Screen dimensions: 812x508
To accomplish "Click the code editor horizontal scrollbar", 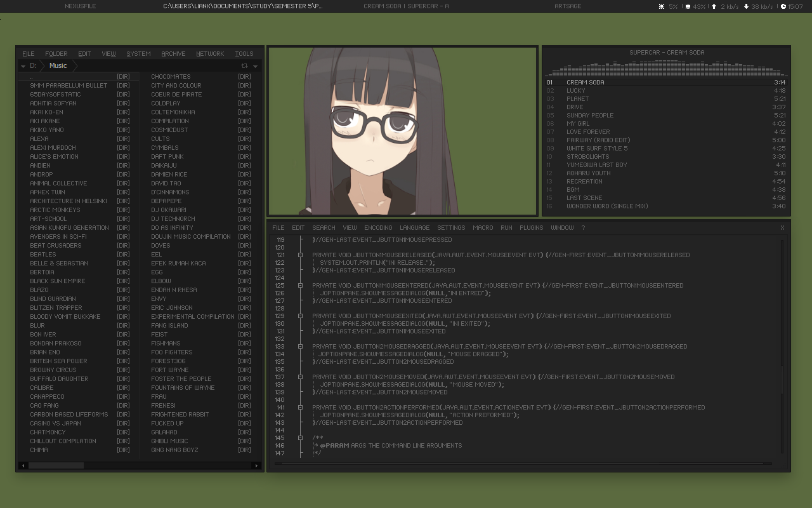I will (525, 464).
